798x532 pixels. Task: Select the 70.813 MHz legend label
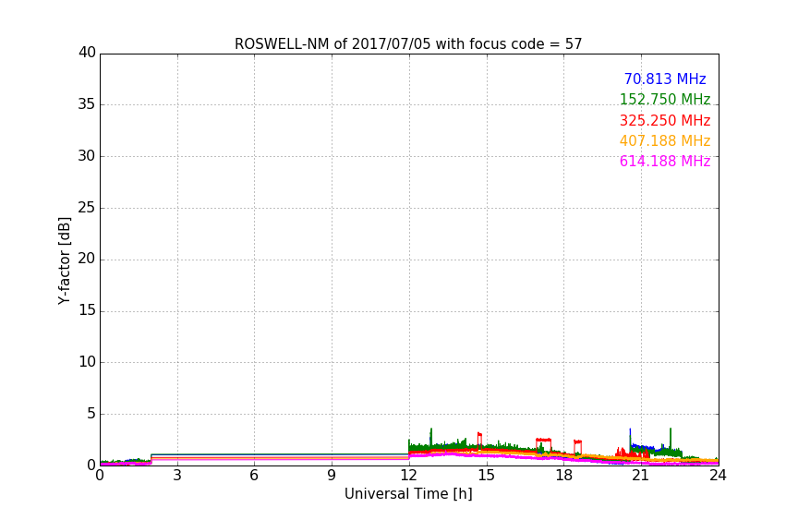click(665, 79)
